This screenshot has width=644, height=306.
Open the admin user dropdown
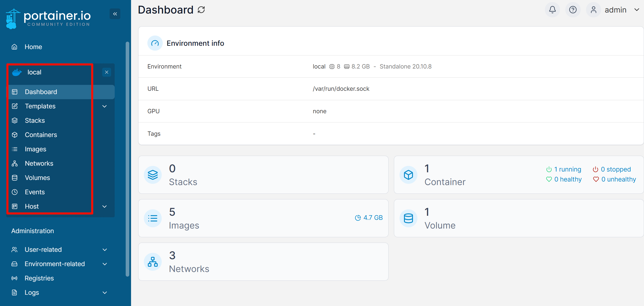(637, 10)
